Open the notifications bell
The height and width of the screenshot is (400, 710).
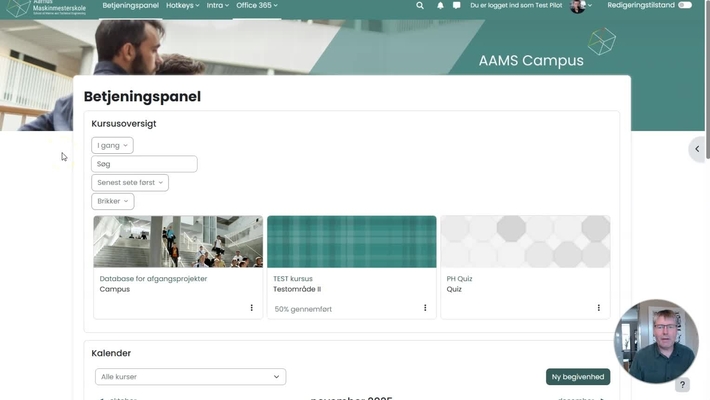point(440,5)
